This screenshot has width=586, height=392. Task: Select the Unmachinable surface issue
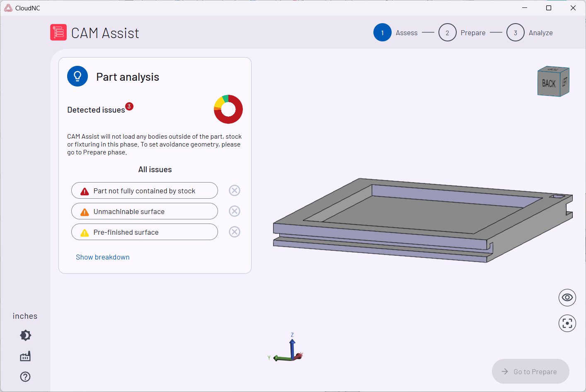coord(145,211)
